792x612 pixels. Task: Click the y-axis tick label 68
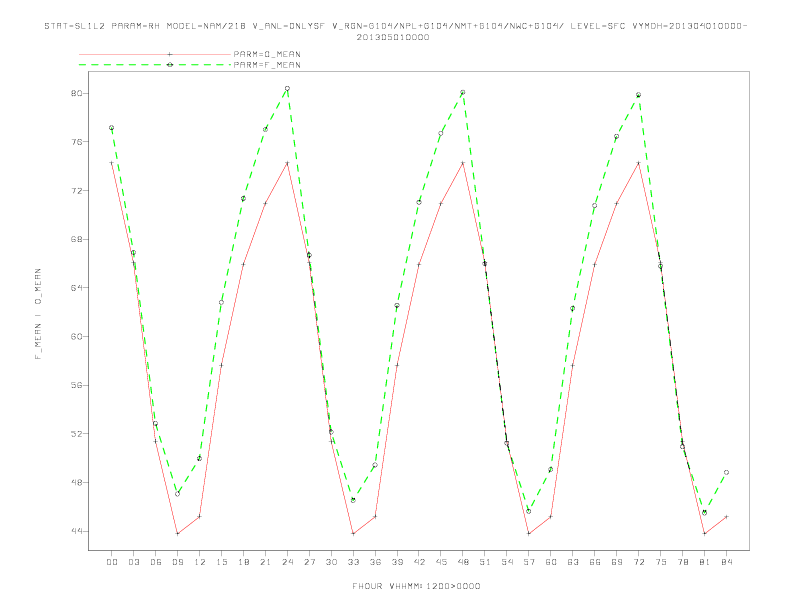(x=76, y=239)
